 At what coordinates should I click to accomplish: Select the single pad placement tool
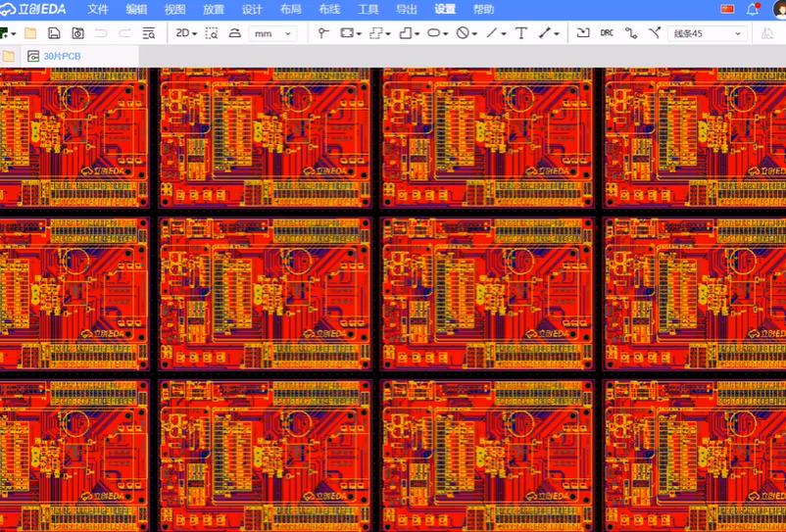click(323, 33)
